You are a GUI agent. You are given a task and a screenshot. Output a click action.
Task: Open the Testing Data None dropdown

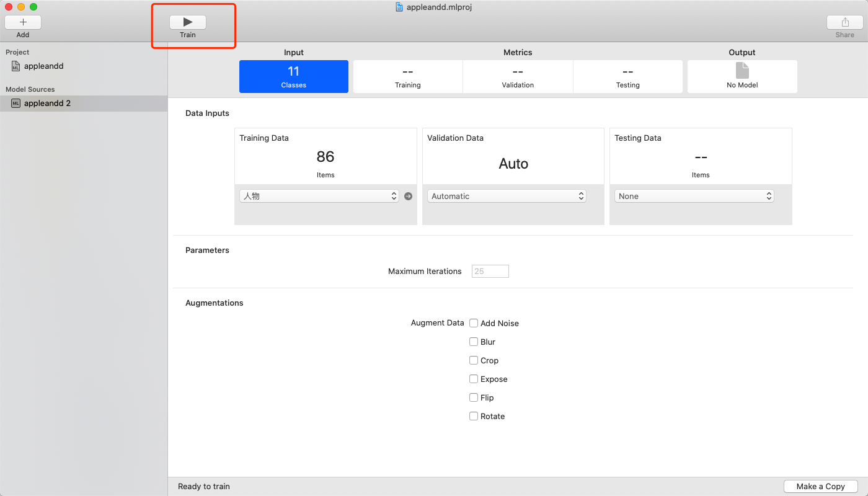(694, 196)
